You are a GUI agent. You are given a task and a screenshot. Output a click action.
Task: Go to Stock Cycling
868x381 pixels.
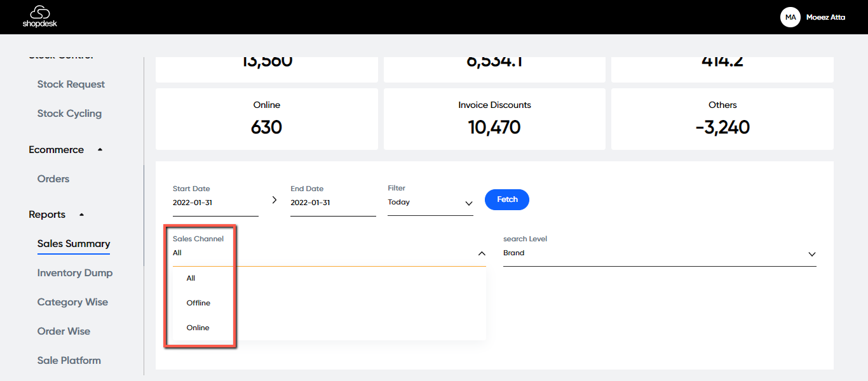[x=69, y=114]
